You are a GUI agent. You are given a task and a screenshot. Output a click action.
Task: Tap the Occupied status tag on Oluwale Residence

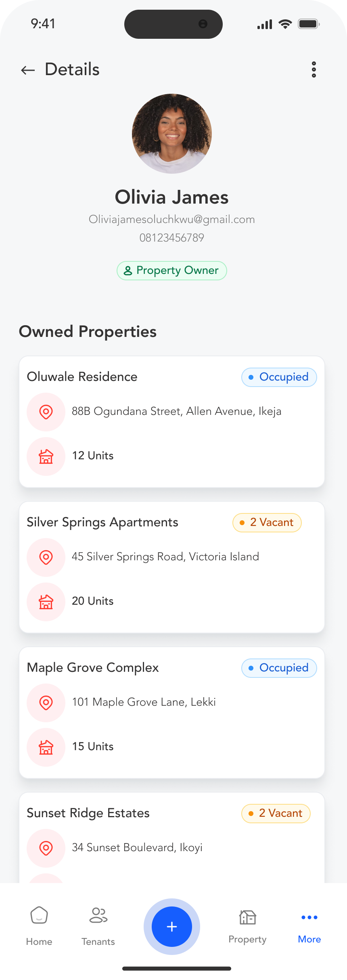pyautogui.click(x=279, y=377)
